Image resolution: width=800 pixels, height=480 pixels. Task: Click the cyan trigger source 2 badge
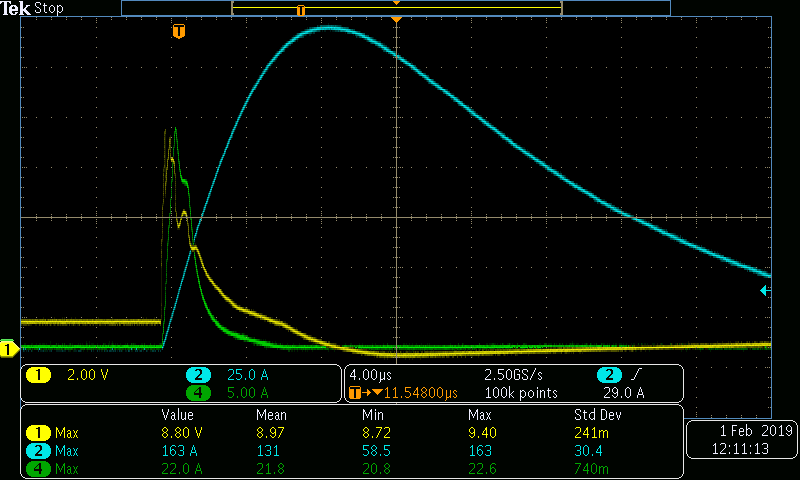609,375
